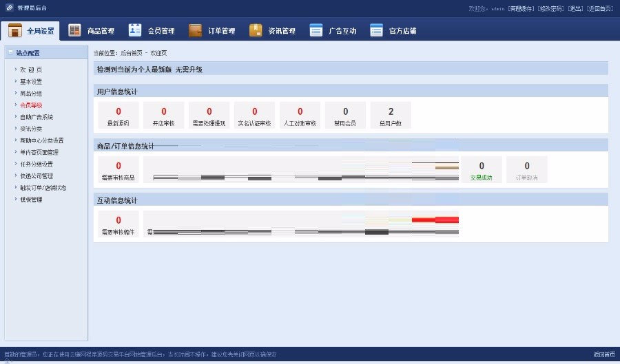Open 资讯分类 in the sidebar
Viewport: 620px width, 364px height.
coord(31,129)
